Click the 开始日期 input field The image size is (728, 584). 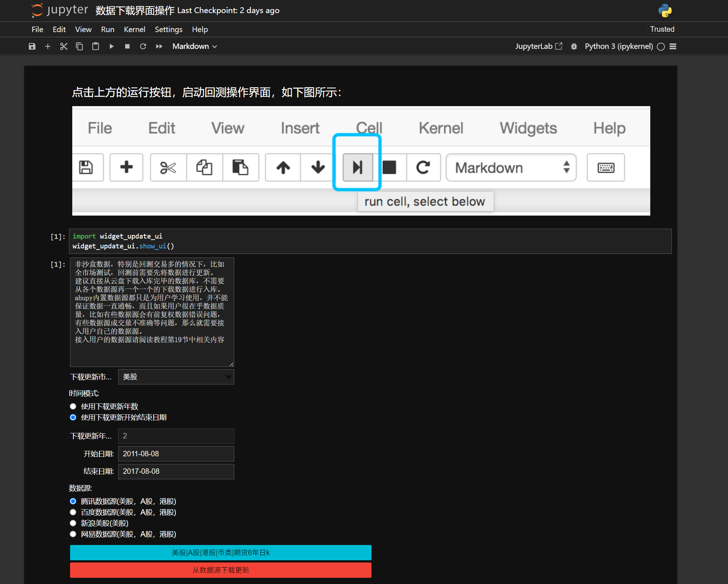tap(176, 454)
